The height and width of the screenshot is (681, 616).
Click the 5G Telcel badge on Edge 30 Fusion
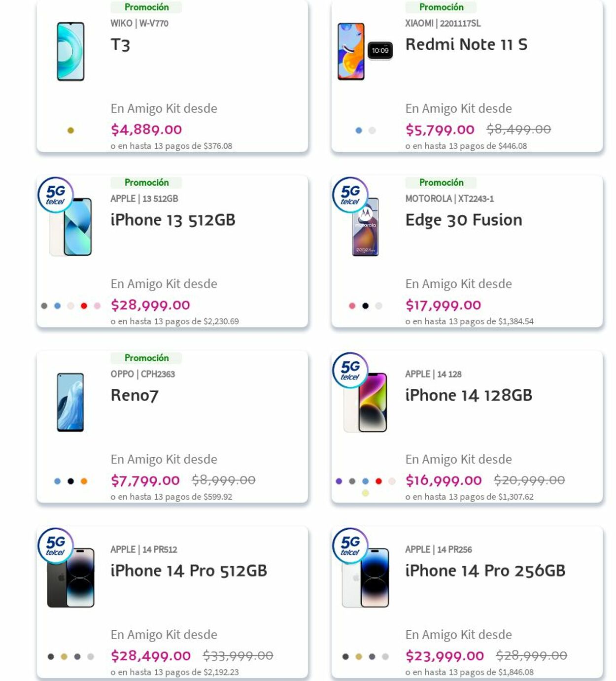[350, 195]
